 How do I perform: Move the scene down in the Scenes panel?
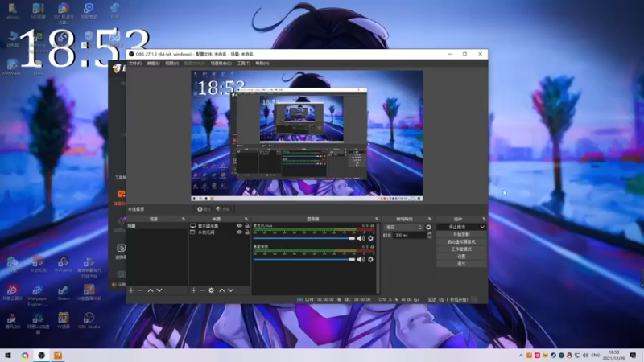[159, 290]
